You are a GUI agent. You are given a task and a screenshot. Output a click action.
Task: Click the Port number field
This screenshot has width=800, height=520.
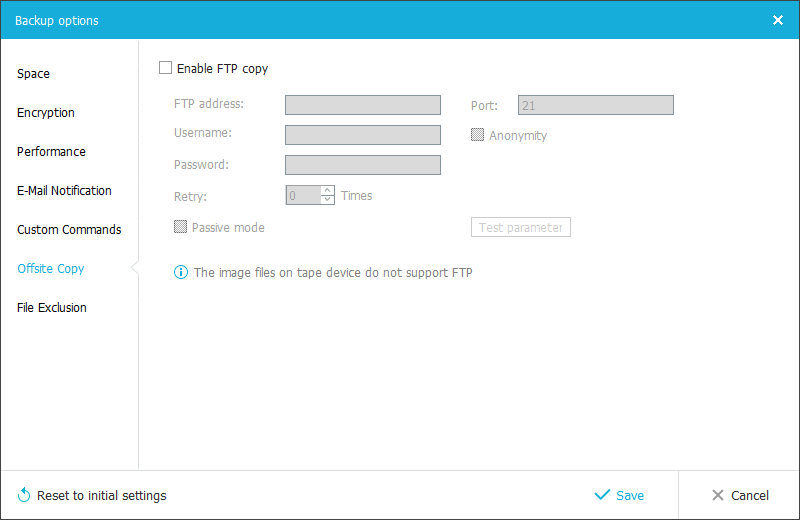pos(595,105)
